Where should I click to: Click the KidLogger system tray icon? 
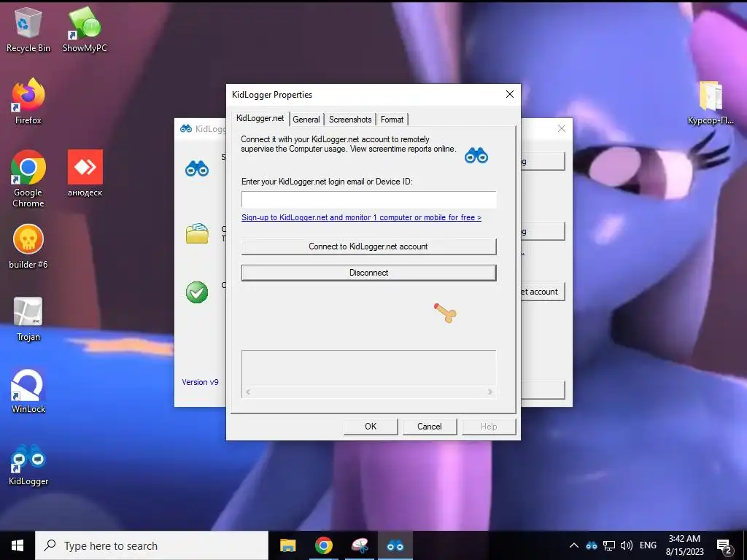(592, 545)
